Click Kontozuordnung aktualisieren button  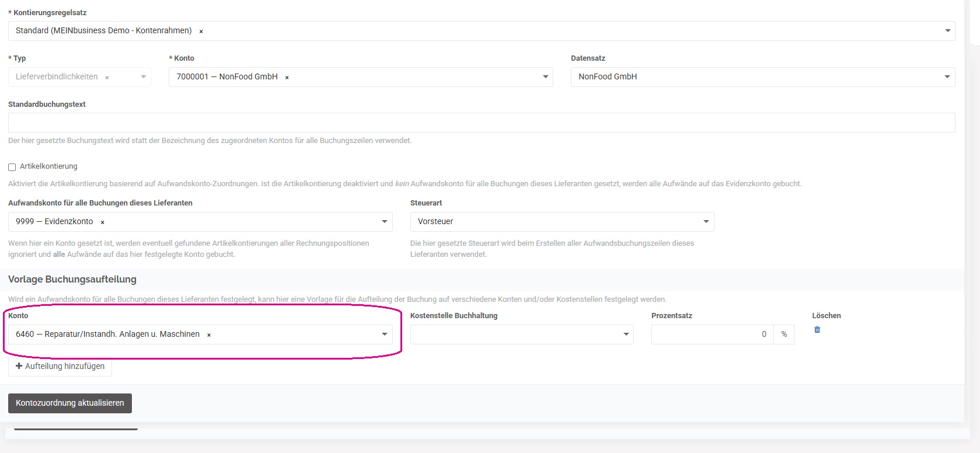70,403
